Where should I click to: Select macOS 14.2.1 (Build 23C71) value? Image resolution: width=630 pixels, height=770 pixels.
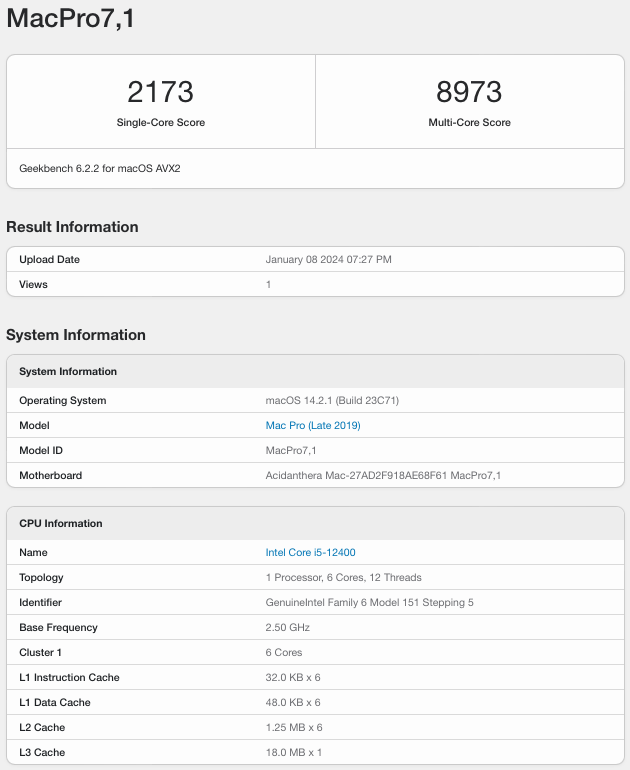(x=332, y=400)
